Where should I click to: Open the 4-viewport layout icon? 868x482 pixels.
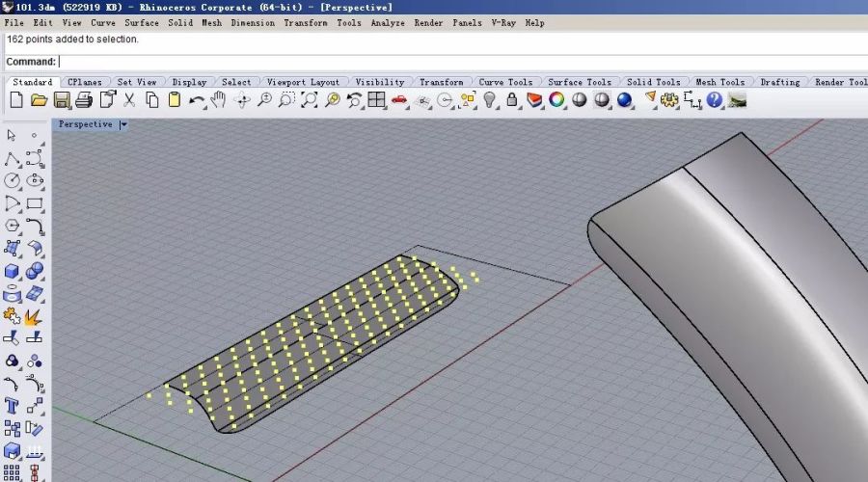pos(376,99)
